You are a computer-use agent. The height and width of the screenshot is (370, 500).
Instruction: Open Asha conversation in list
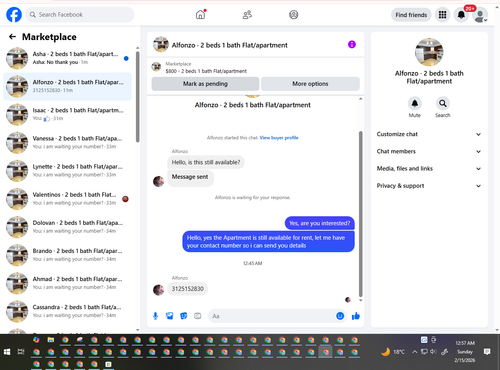pyautogui.click(x=67, y=58)
